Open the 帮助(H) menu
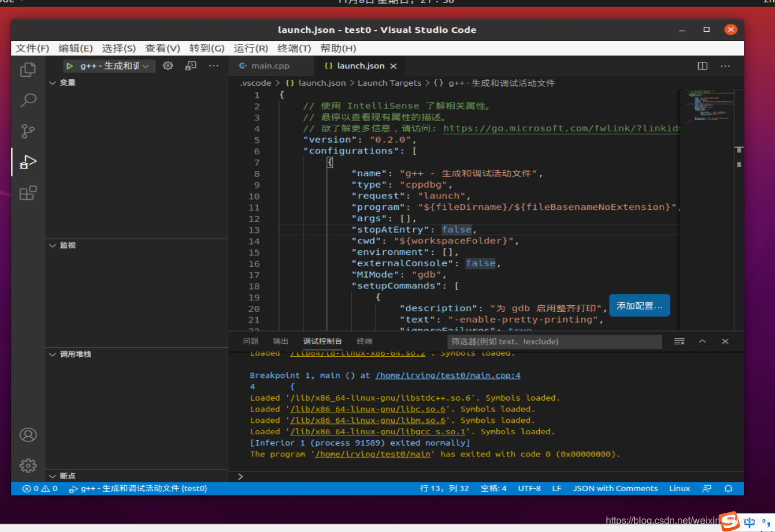Image resolution: width=775 pixels, height=532 pixels. 338,49
